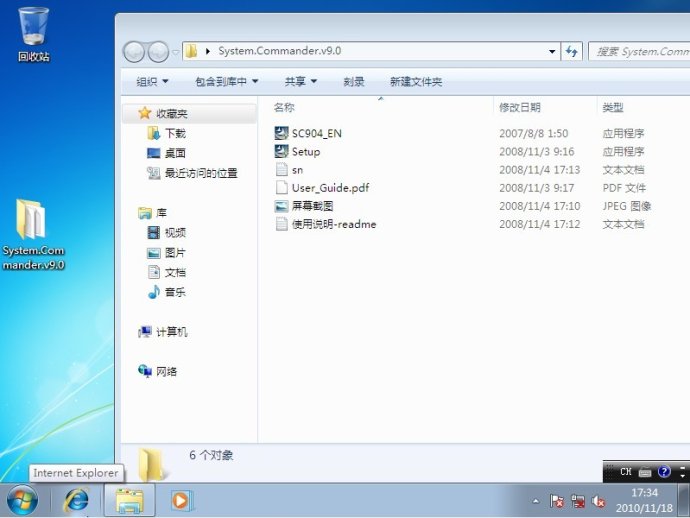Screen dimensions: 690x518
Task: Click the language bar keyboard icon
Action: pyautogui.click(x=645, y=472)
